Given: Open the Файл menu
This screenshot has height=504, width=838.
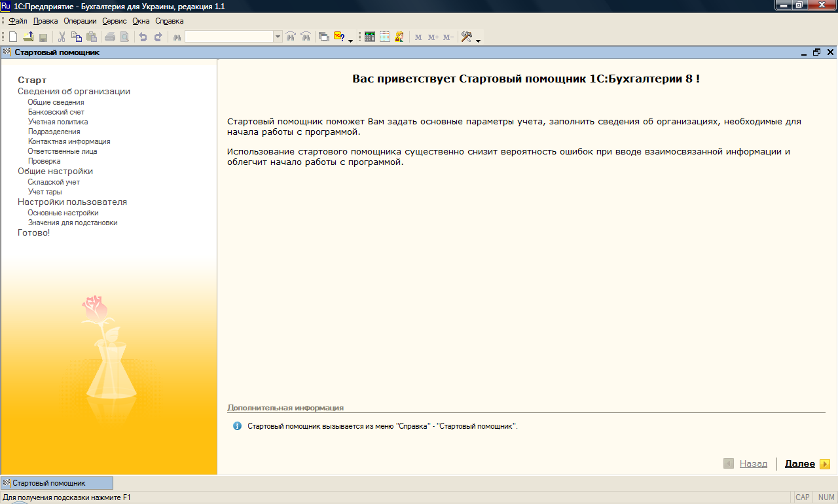Looking at the screenshot, I should [18, 21].
